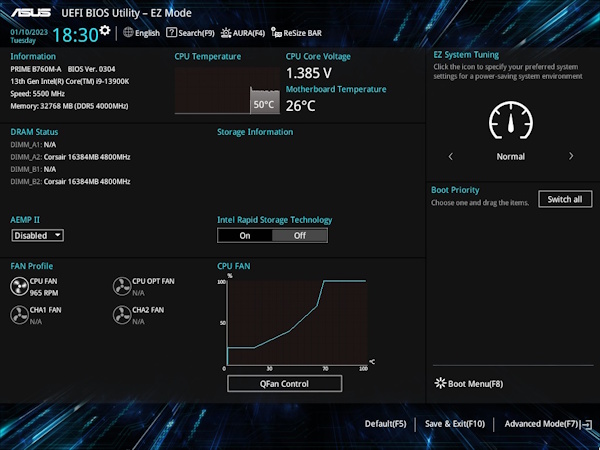Toggle ReSize BAR option
600x450 pixels.
302,33
